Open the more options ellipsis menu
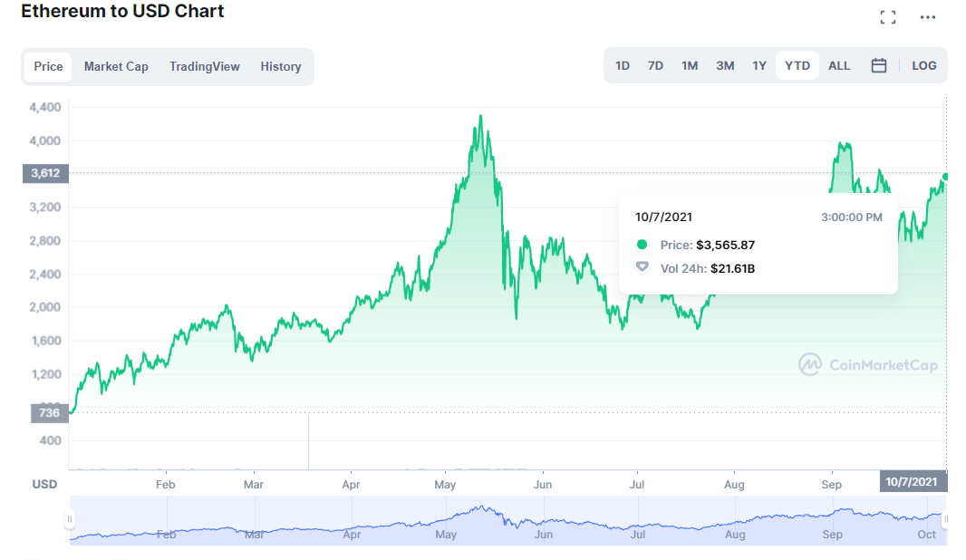 [926, 16]
